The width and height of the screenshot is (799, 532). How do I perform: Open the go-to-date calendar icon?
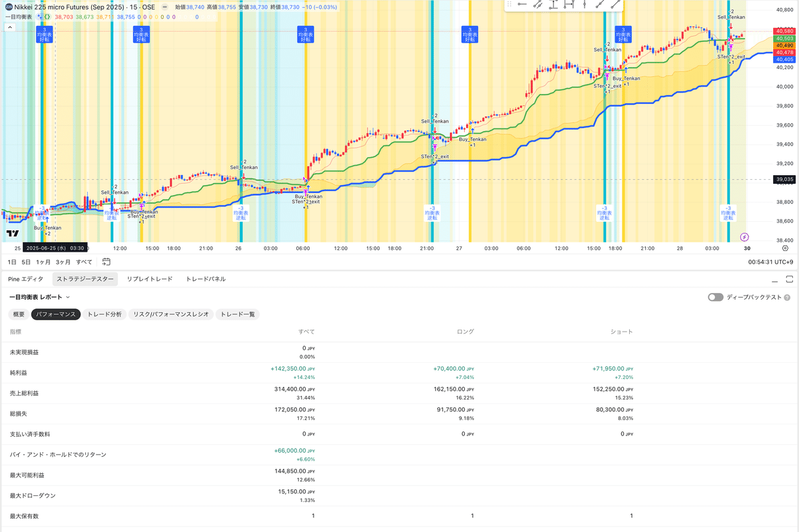coord(107,262)
